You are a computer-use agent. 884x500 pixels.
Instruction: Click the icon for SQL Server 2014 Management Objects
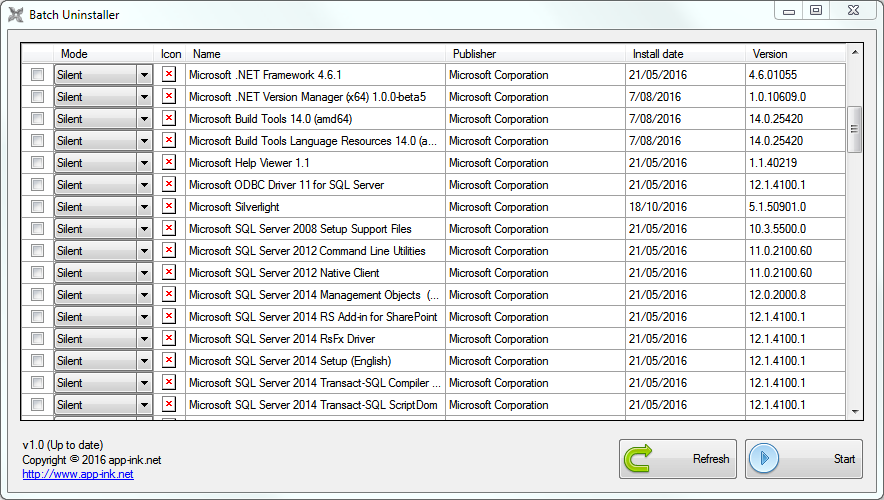coord(169,294)
